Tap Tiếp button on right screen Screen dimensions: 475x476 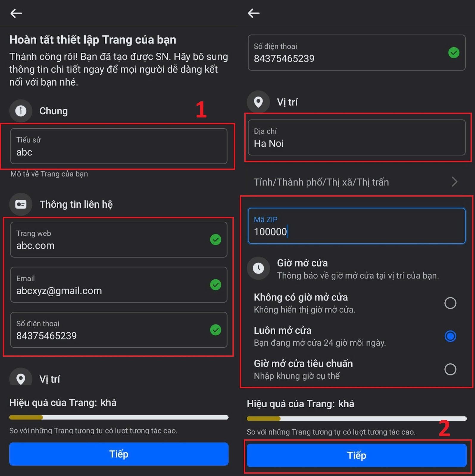tap(357, 455)
